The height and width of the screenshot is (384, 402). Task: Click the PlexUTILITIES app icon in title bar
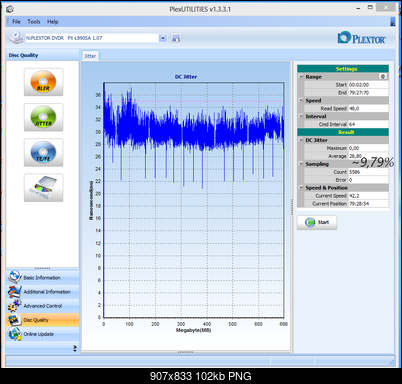(x=10, y=9)
